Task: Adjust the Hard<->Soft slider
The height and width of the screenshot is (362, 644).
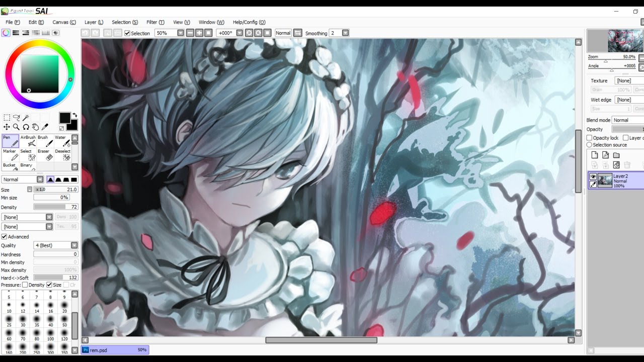Action: click(x=56, y=278)
